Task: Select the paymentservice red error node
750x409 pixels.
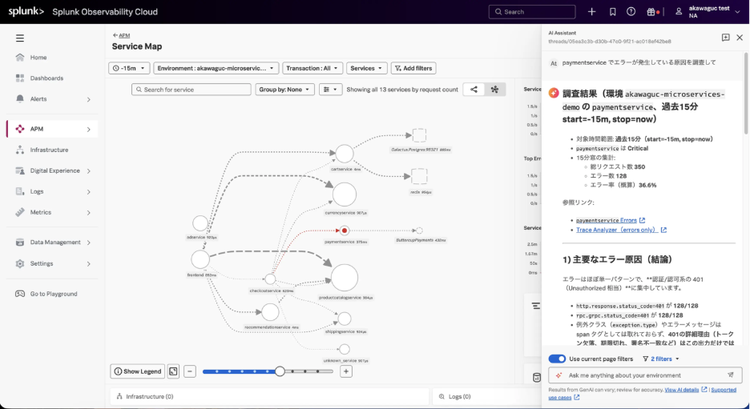Action: [x=344, y=231]
